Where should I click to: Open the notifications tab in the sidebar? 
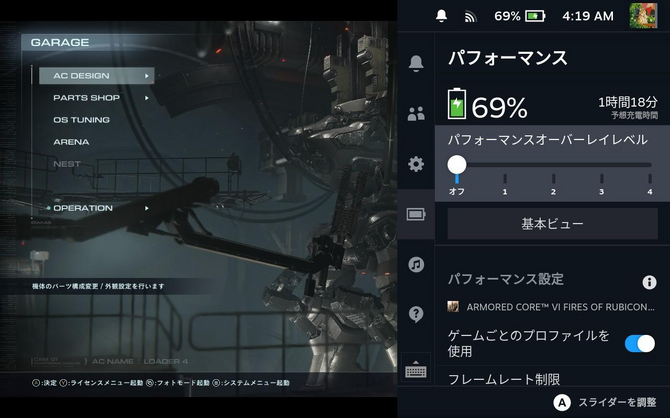point(416,64)
